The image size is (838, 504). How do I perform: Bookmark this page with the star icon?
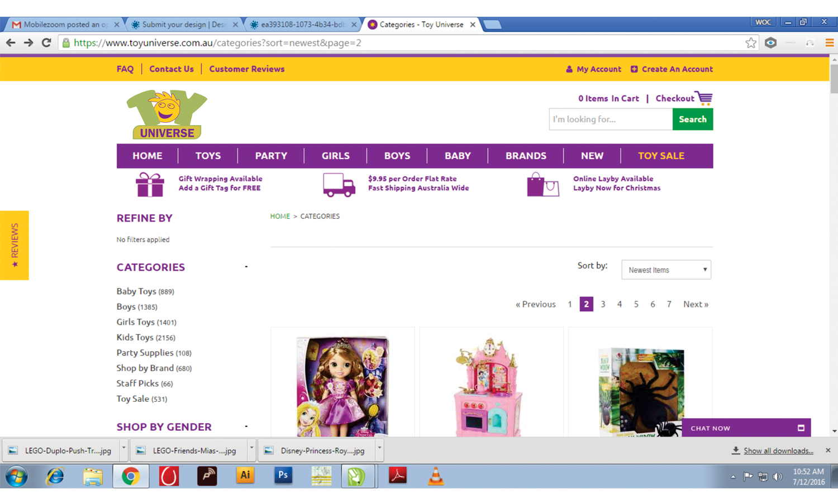click(751, 43)
